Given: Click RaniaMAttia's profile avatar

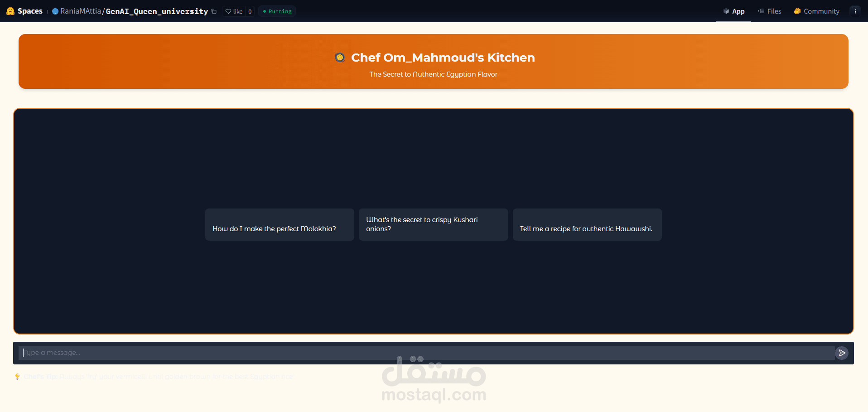Looking at the screenshot, I should click(x=54, y=11).
